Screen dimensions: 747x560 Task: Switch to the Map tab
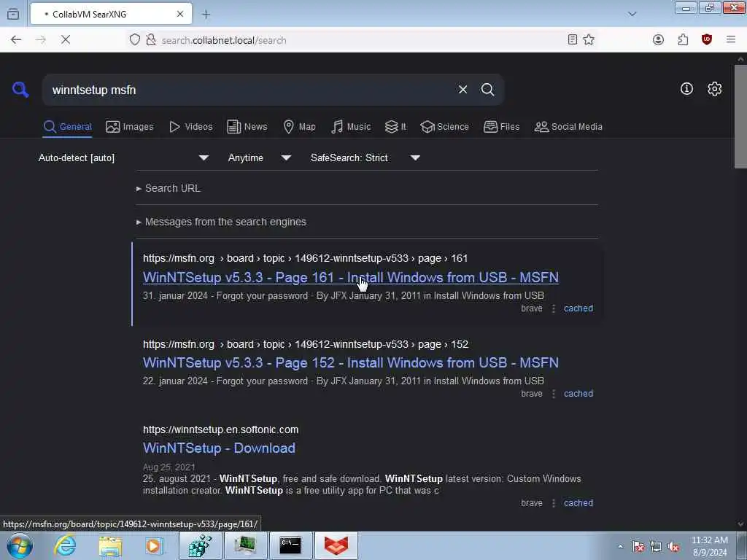(299, 127)
